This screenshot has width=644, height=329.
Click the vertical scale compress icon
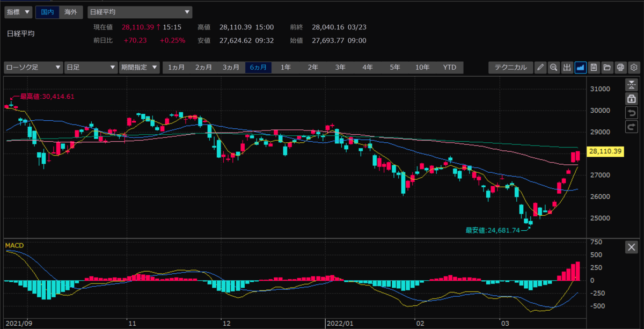click(x=631, y=85)
